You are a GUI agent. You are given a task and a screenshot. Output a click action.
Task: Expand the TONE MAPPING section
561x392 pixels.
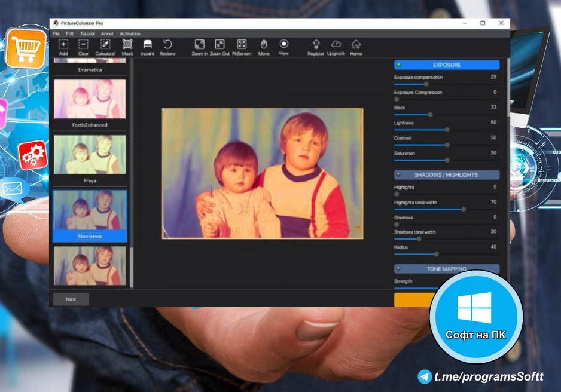pyautogui.click(x=446, y=269)
